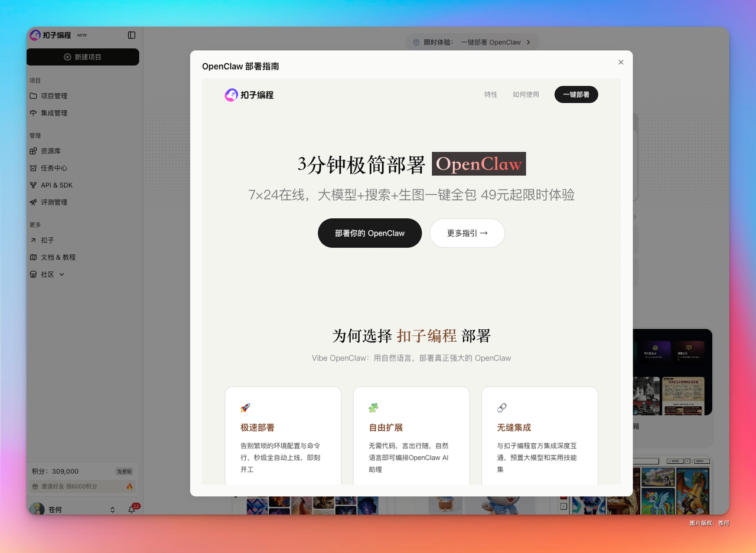Click the 积分: 309,000 points balance

pos(56,472)
